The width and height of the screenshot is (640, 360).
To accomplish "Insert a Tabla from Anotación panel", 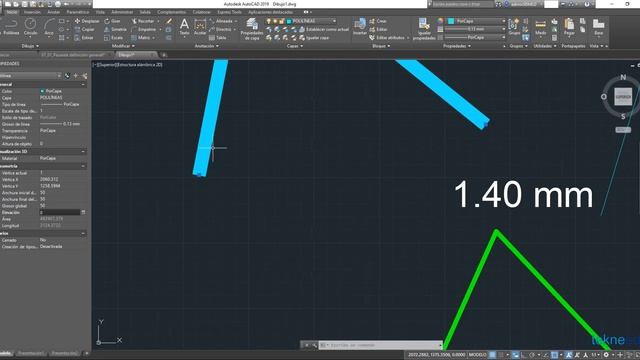I will click(x=218, y=38).
